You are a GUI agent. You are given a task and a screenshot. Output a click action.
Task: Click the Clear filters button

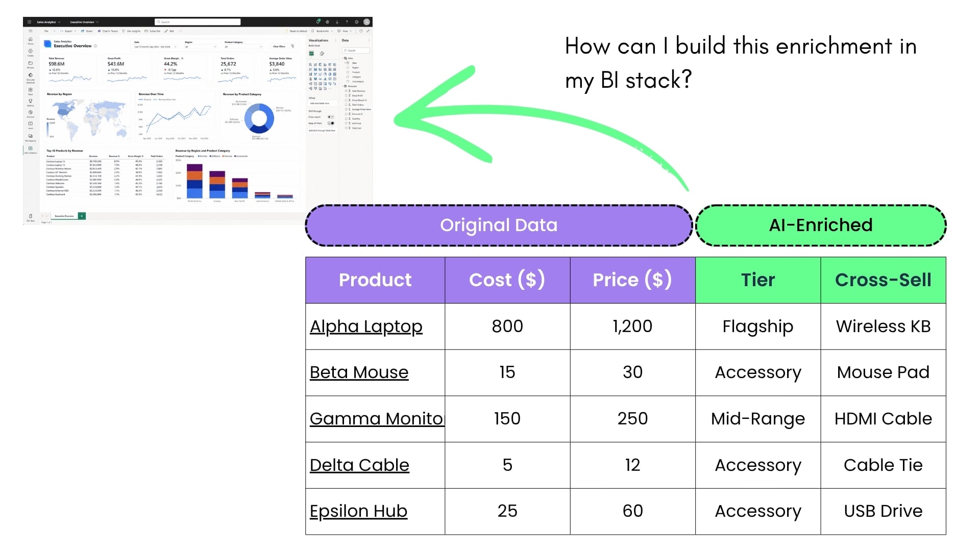279,46
